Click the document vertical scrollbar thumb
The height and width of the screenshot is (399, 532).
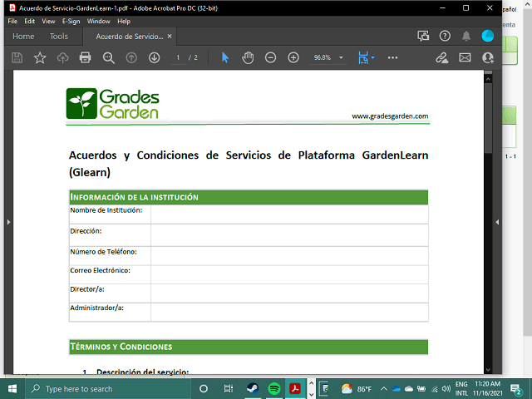(488, 118)
